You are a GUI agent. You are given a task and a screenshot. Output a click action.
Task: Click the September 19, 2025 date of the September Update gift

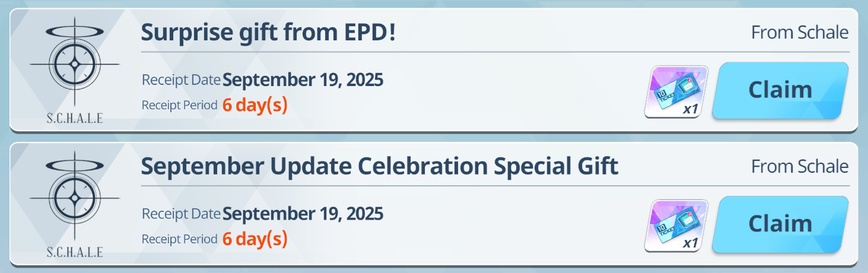click(x=303, y=214)
